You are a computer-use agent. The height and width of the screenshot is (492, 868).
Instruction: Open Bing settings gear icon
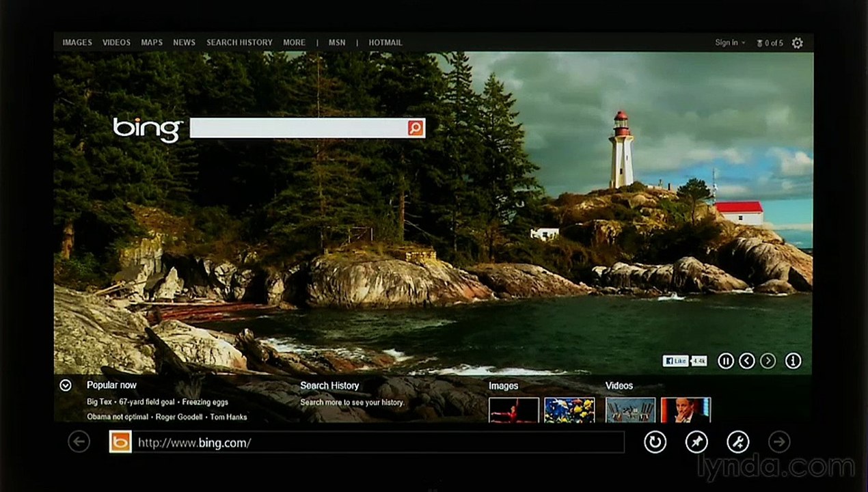797,43
